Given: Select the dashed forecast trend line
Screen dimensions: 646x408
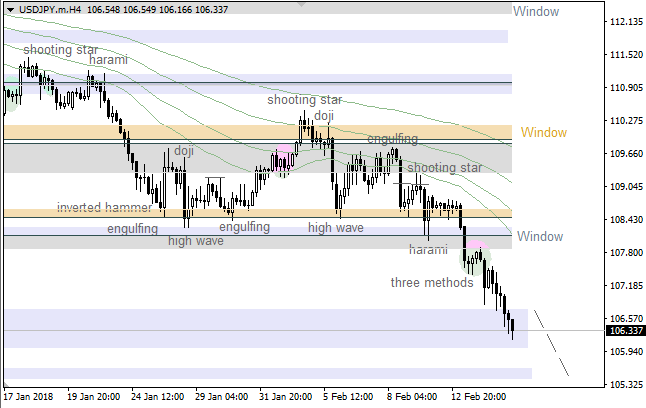Looking at the screenshot, I should click(551, 342).
